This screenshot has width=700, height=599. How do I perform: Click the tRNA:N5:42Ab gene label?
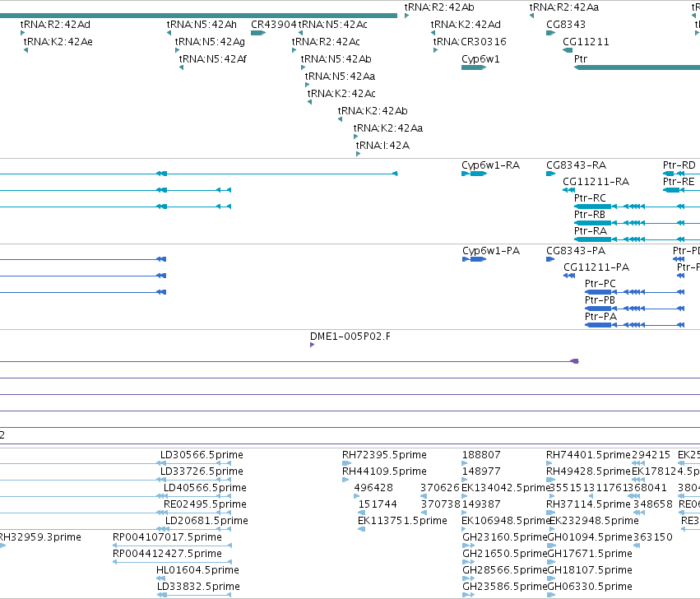click(x=336, y=59)
